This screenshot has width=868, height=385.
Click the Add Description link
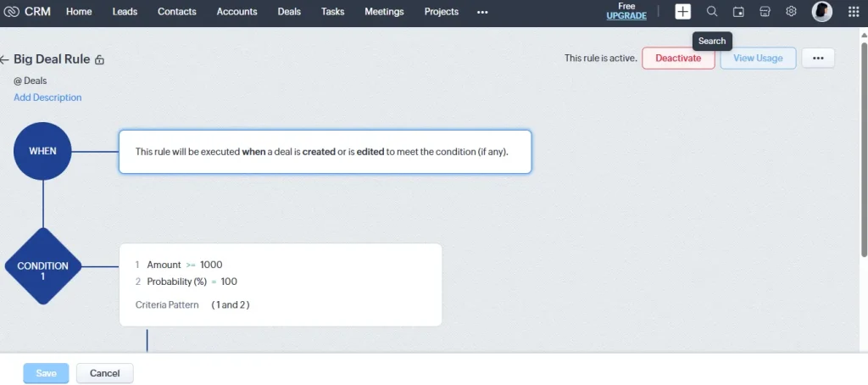47,98
